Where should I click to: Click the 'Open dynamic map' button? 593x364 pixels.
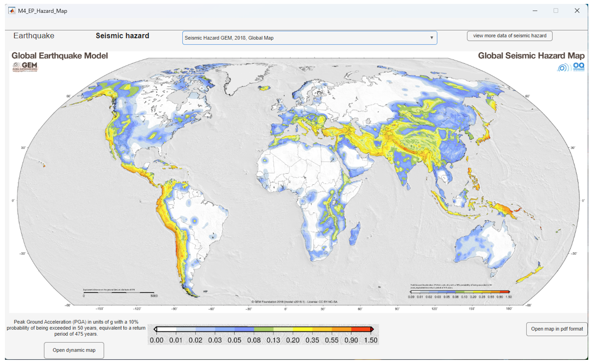click(x=74, y=350)
